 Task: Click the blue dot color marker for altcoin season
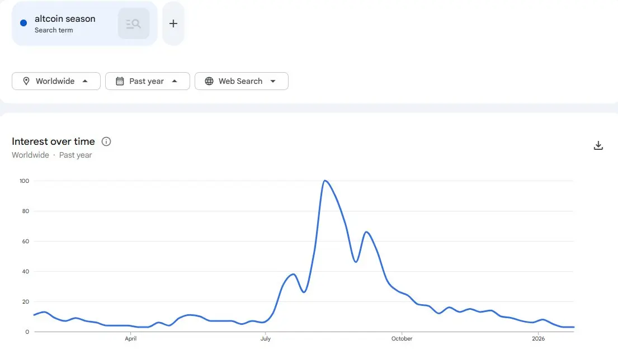(23, 23)
